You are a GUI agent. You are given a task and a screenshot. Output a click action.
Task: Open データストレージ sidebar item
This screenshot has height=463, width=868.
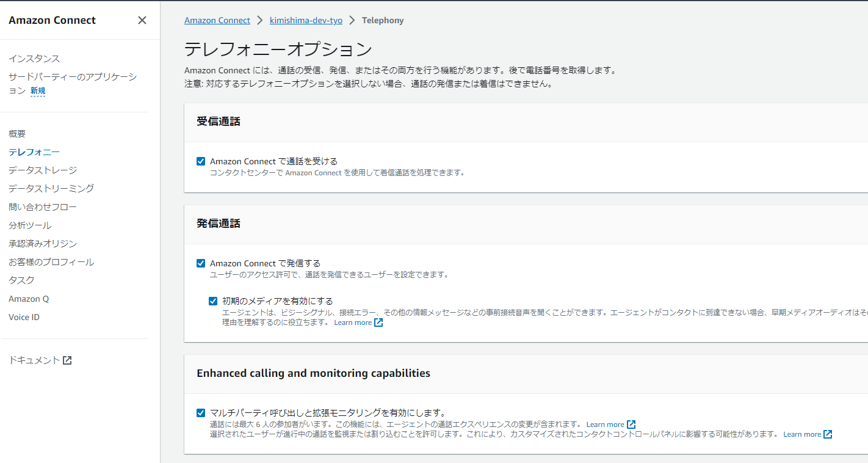(x=43, y=170)
